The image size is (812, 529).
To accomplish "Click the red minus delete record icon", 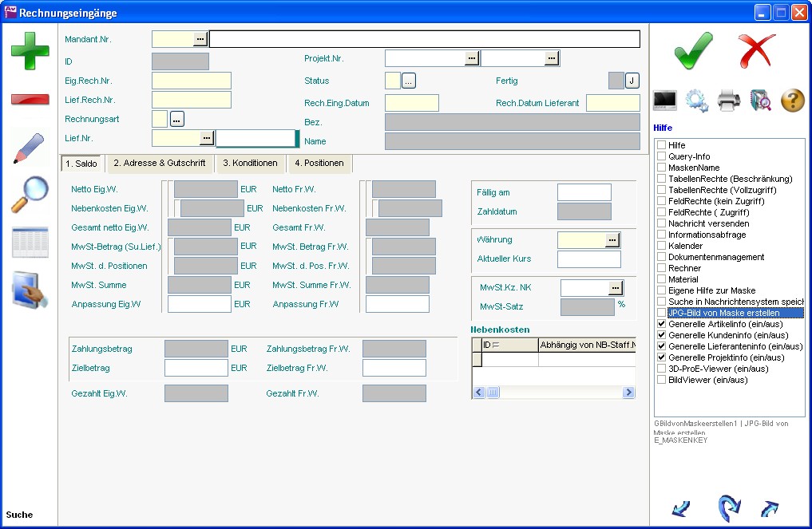I will [x=30, y=99].
